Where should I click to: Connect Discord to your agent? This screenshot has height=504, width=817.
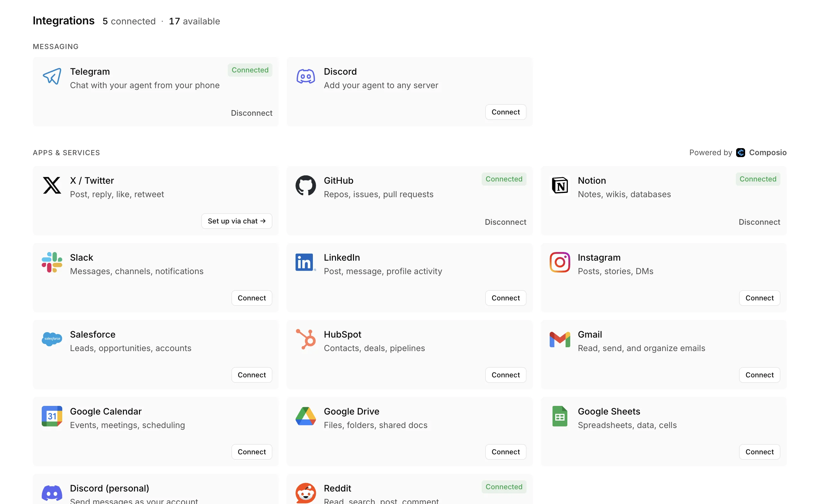[x=505, y=112]
